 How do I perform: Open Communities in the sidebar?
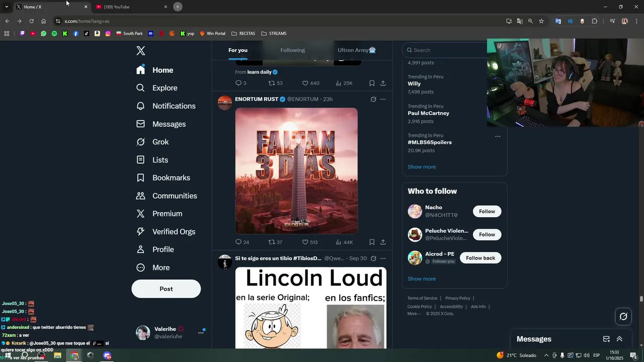click(167, 196)
